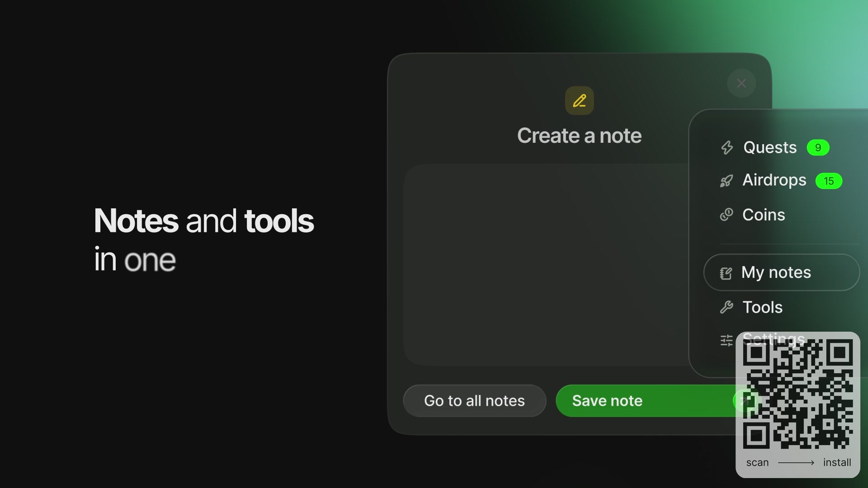Image resolution: width=868 pixels, height=488 pixels.
Task: Click the Go to all notes button
Action: (475, 401)
